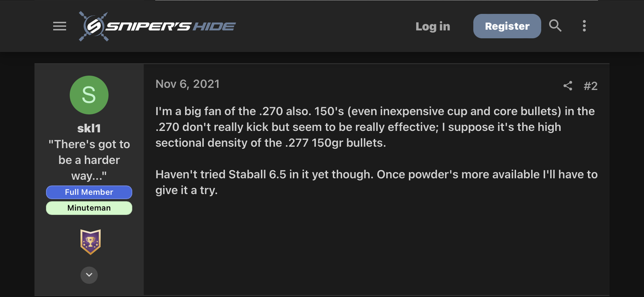
Task: Share post via the share icon
Action: pos(568,86)
